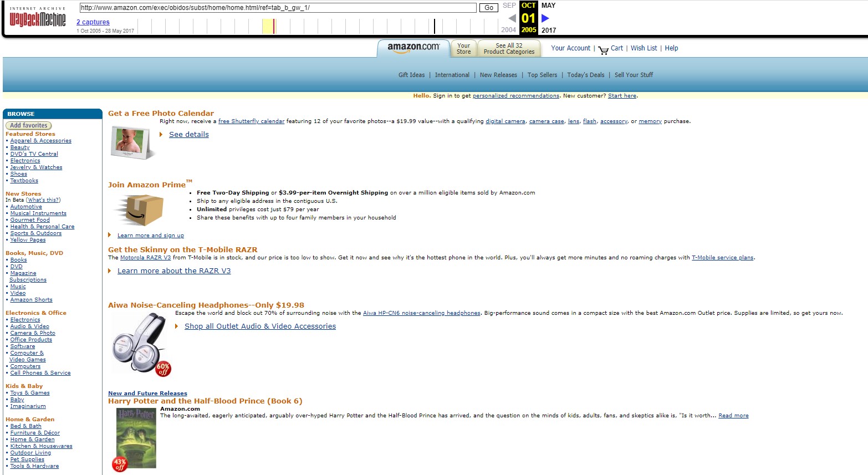
Task: Open Amazon Shorts link
Action: click(31, 300)
